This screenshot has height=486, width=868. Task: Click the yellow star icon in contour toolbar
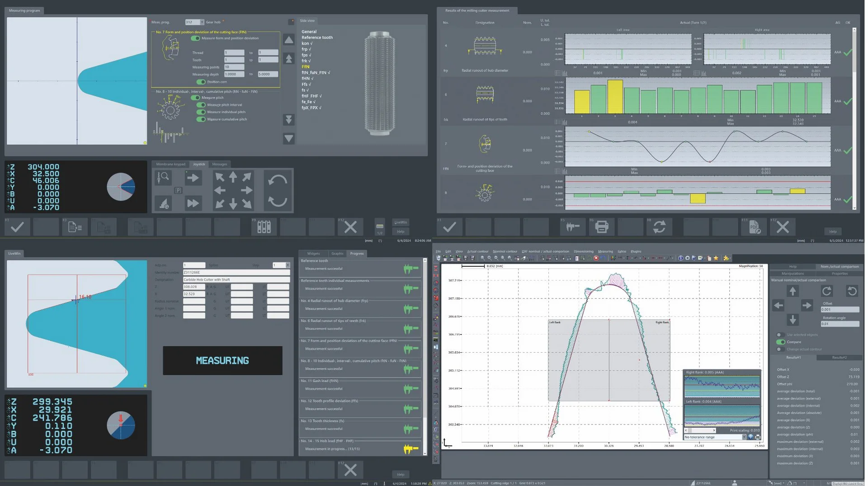point(716,258)
